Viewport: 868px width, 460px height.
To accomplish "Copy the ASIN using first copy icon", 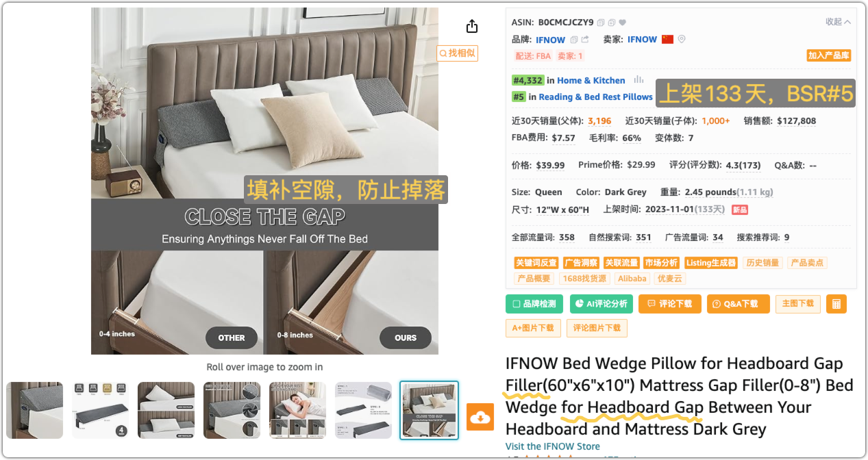I will pos(601,23).
